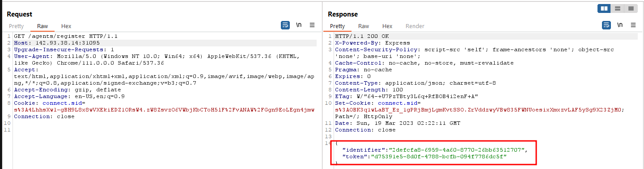Click the request cookie value starting s%3A4Lhhs
This screenshot has width=644, height=169.
click(x=164, y=110)
